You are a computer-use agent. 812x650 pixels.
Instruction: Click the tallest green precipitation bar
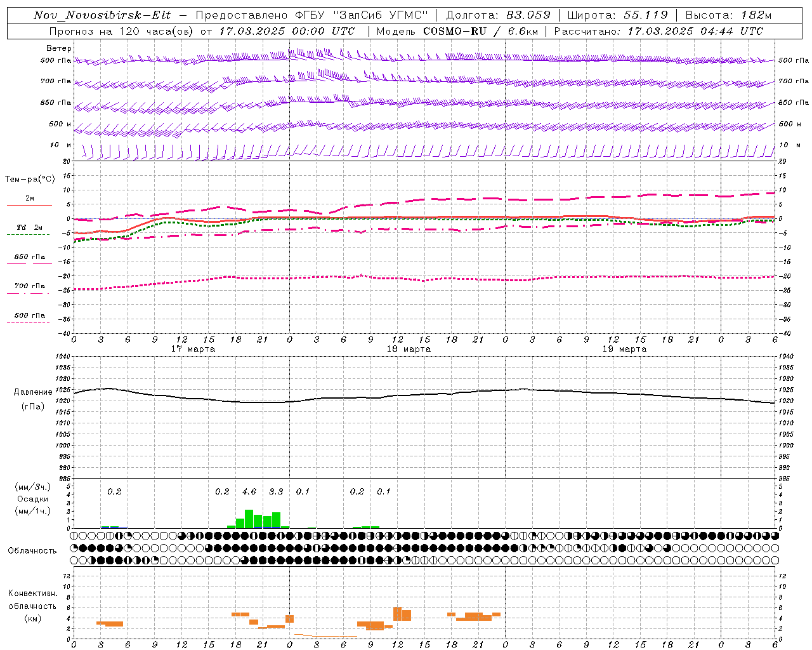point(249,519)
